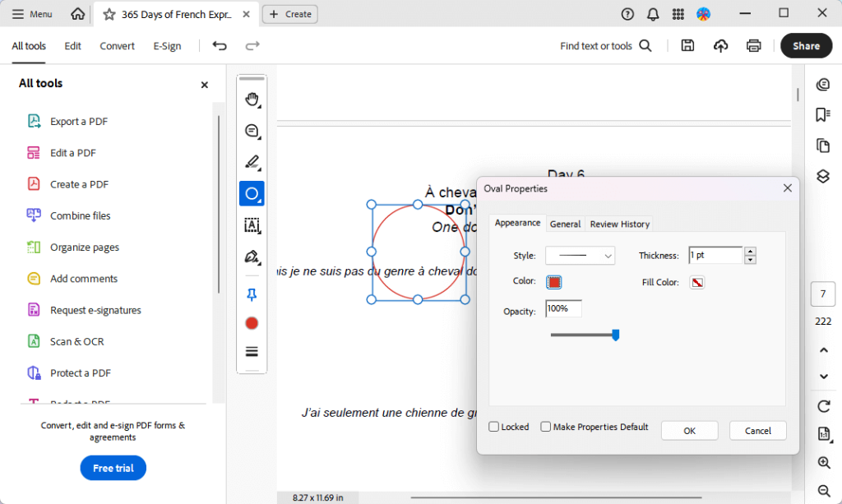Open the Comments panel
The width and height of the screenshot is (842, 504).
822,84
